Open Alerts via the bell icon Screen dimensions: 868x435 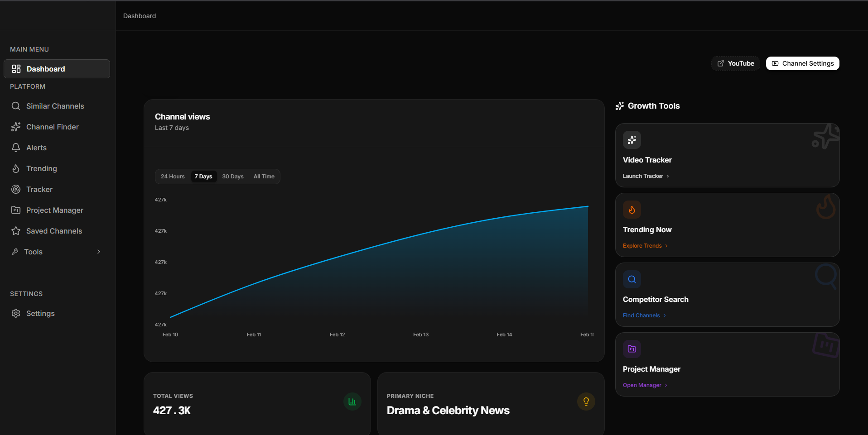click(16, 148)
